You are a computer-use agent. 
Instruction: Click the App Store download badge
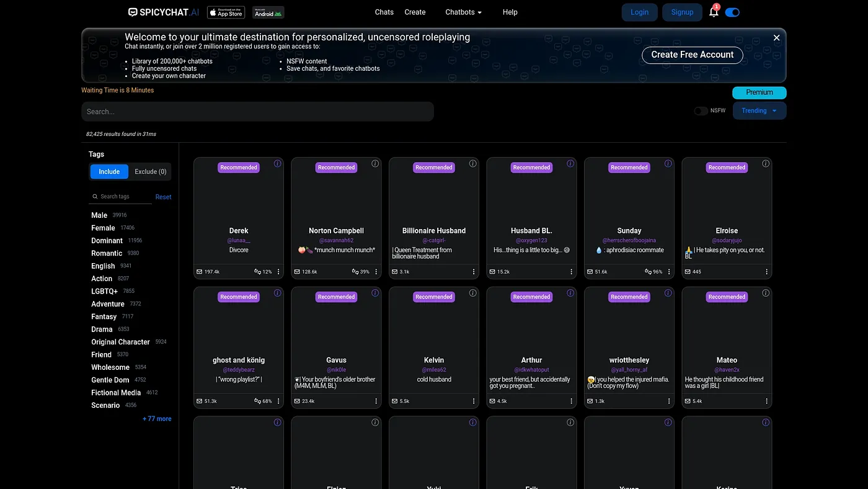(x=226, y=12)
